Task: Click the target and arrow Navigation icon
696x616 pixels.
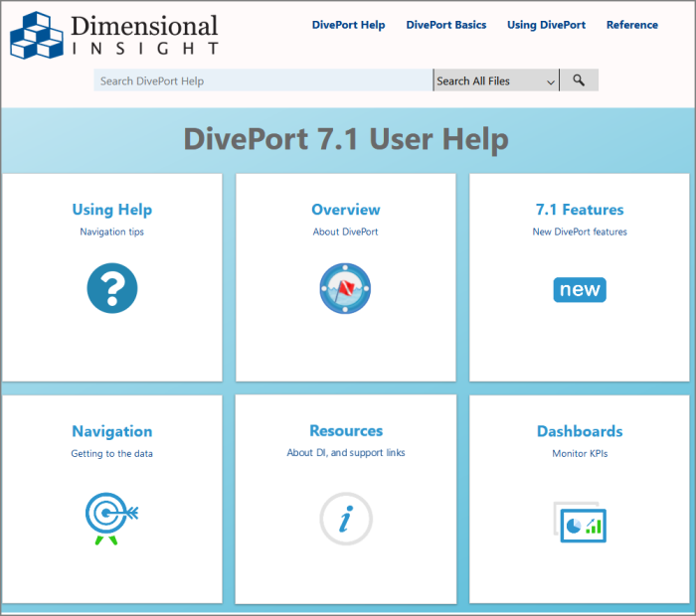Action: pos(111,519)
